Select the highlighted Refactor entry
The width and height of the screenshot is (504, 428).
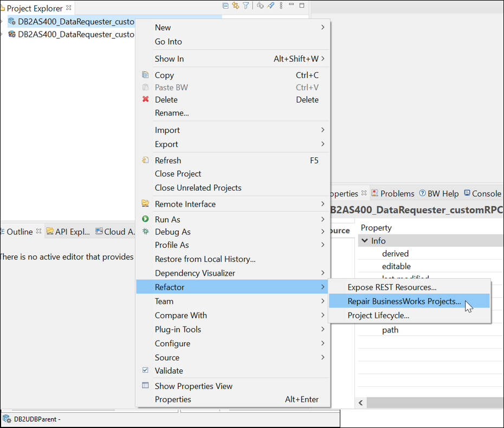click(233, 287)
